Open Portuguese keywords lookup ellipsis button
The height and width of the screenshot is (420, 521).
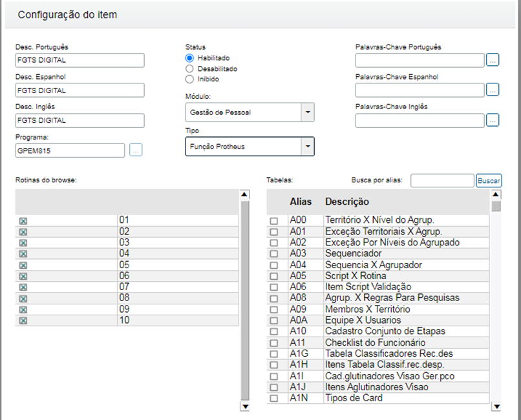[493, 60]
